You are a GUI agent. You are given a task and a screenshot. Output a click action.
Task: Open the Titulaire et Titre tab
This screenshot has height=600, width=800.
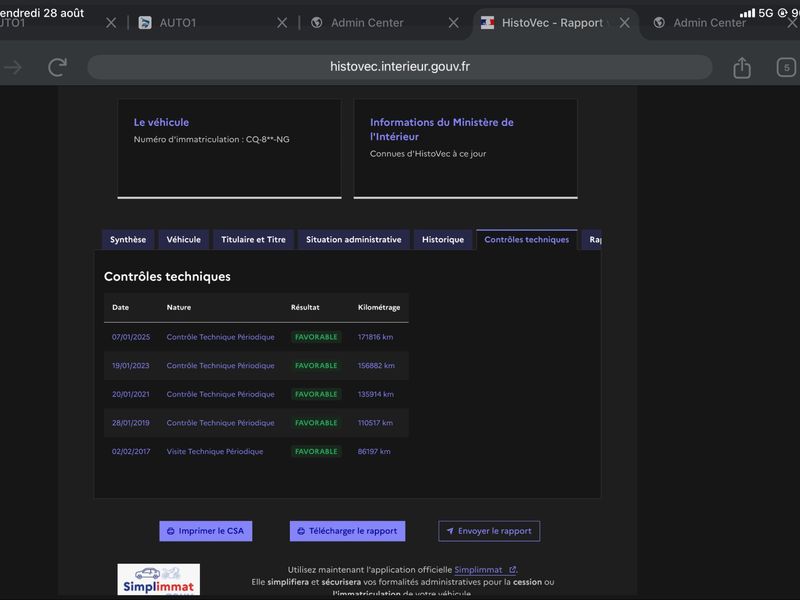[254, 239]
